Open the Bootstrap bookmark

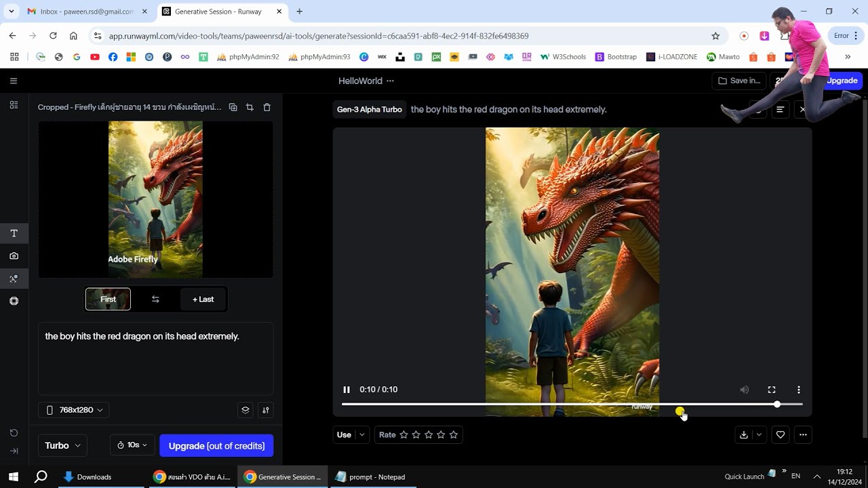click(x=616, y=57)
